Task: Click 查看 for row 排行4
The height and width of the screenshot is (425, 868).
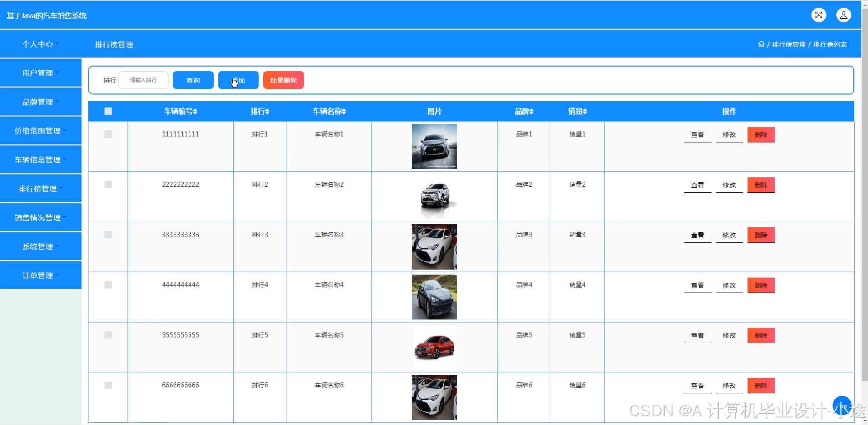Action: click(697, 285)
